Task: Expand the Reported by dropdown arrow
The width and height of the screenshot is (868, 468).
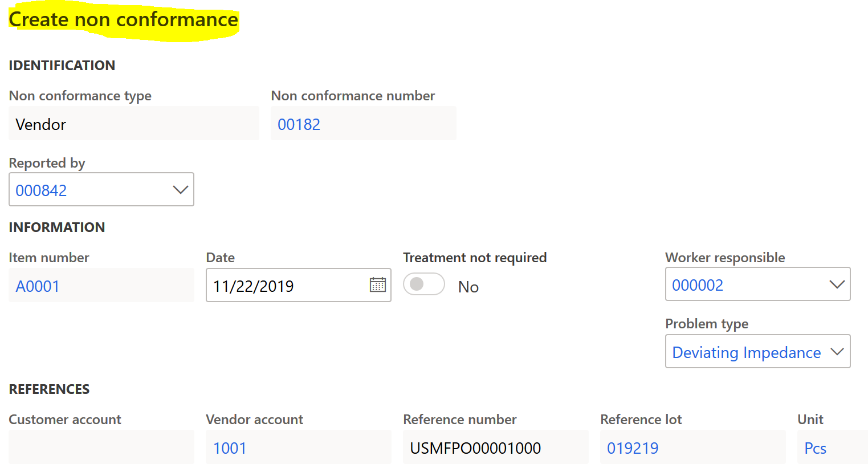Action: click(x=180, y=190)
